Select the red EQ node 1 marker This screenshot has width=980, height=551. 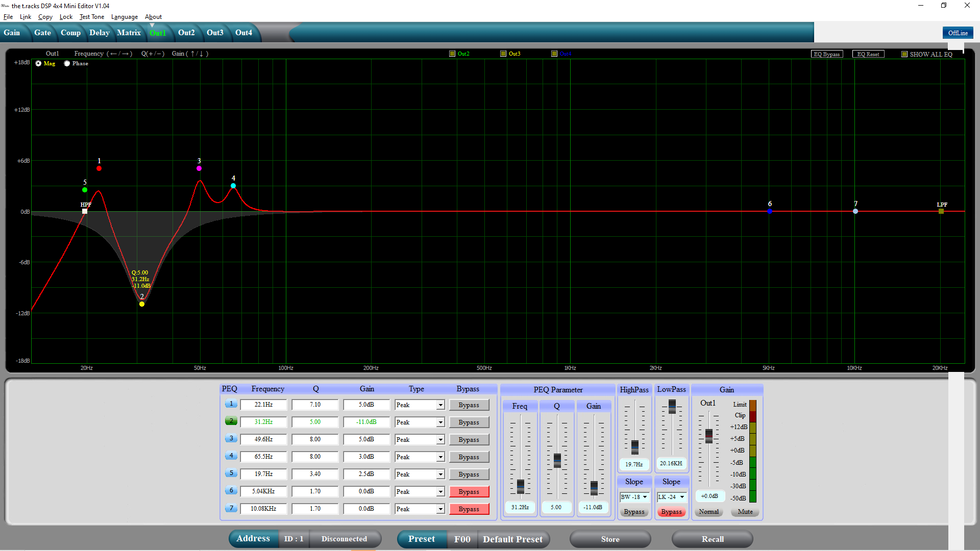[99, 168]
